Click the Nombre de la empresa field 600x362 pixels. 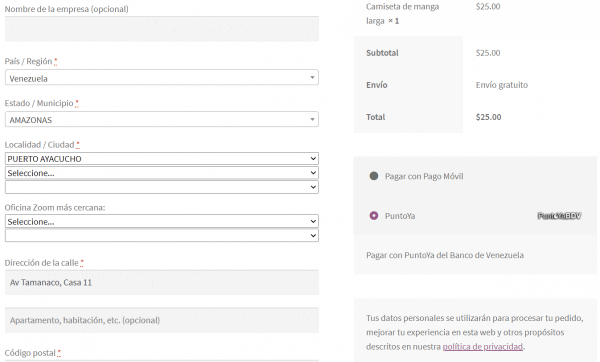pos(161,29)
